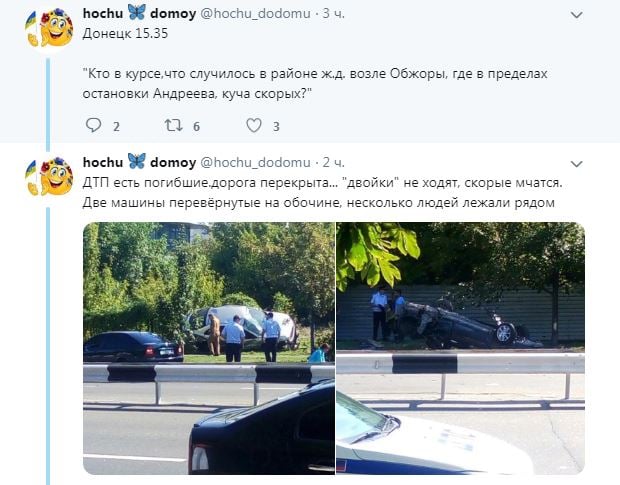Open the second tweet text about ДТП
The image size is (620, 485).
tap(322, 193)
